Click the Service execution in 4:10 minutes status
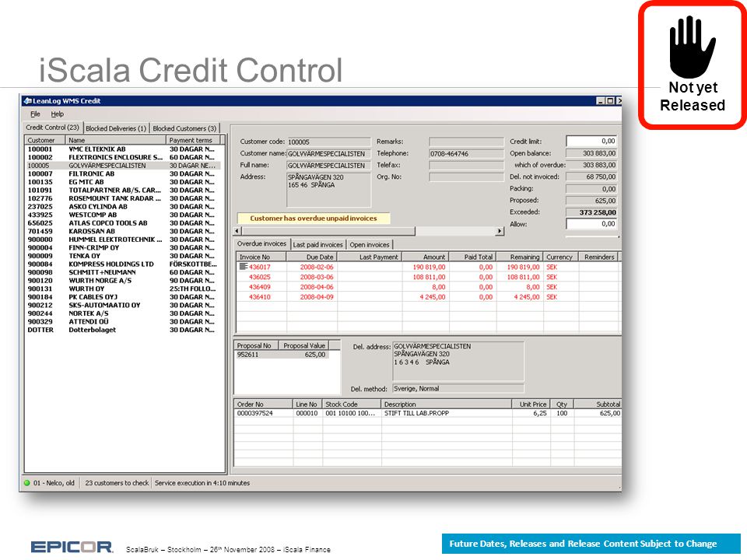 (x=202, y=483)
